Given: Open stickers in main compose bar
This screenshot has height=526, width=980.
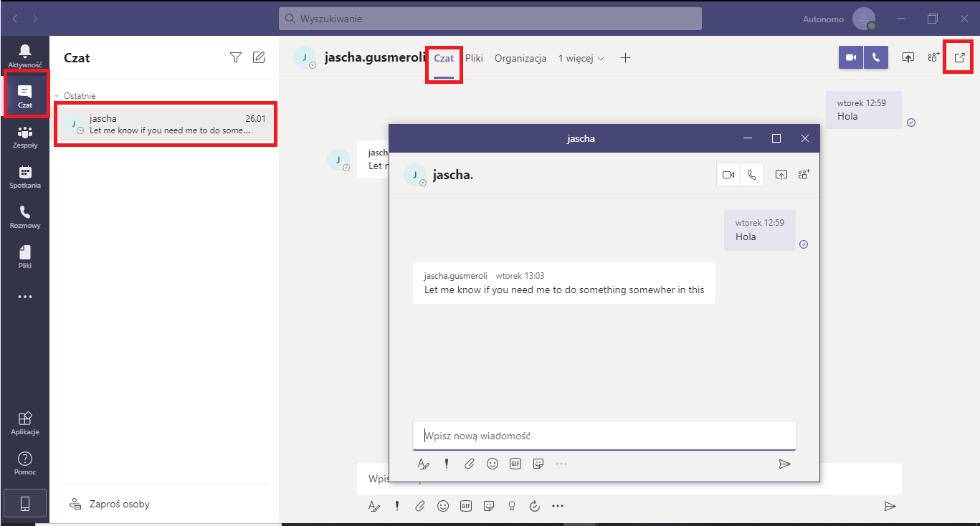Looking at the screenshot, I should pyautogui.click(x=489, y=507).
